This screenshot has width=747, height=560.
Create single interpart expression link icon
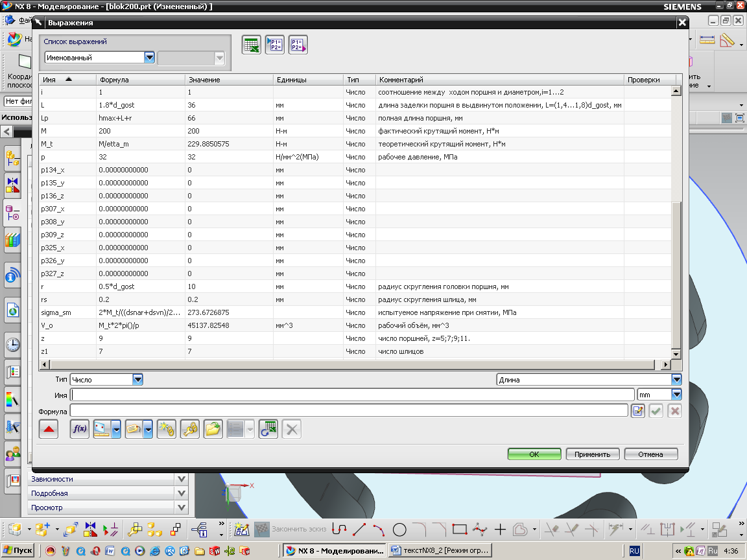coord(167,429)
